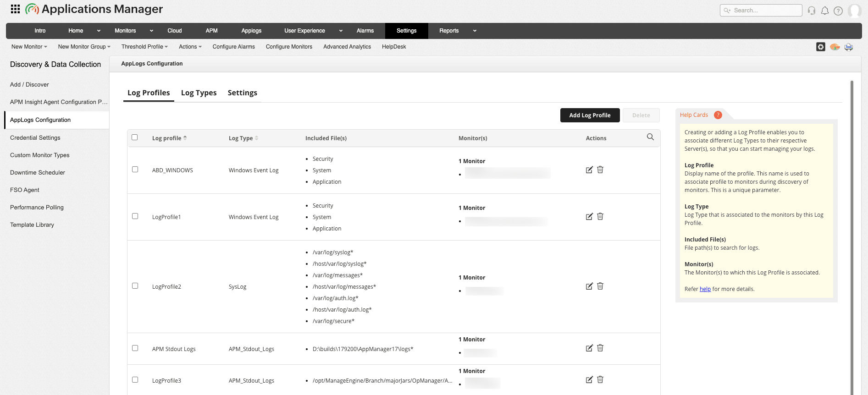
Task: Open Credential Settings in the sidebar
Action: point(35,137)
